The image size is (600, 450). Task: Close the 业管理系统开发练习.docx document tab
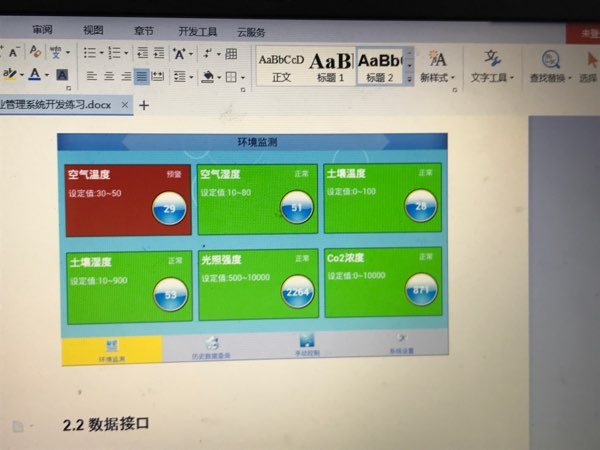[x=125, y=104]
